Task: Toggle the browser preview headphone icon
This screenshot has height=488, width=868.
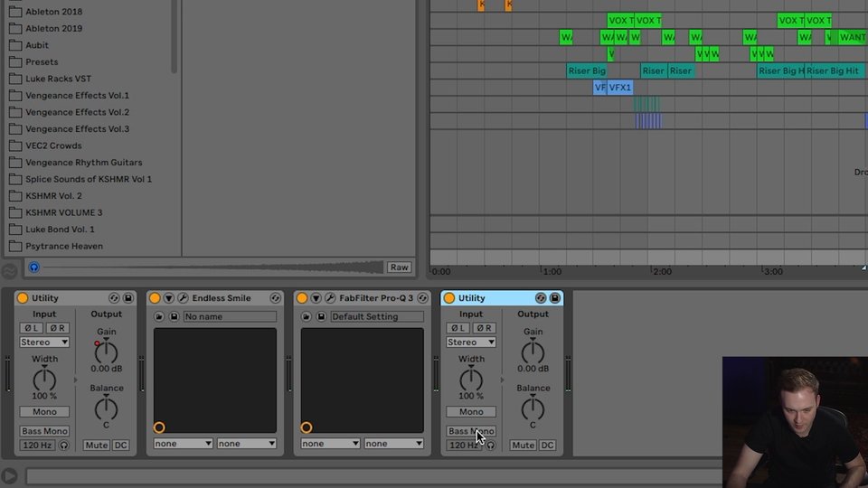Action: 33,267
